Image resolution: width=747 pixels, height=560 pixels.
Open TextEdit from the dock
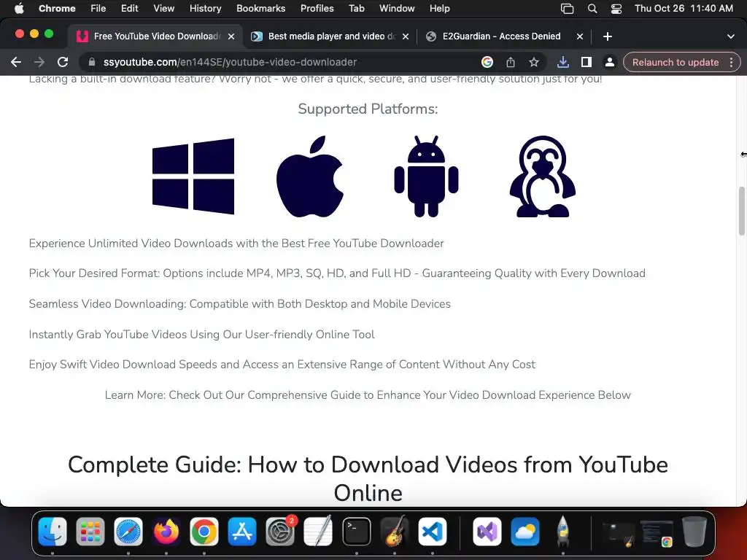coord(318,532)
